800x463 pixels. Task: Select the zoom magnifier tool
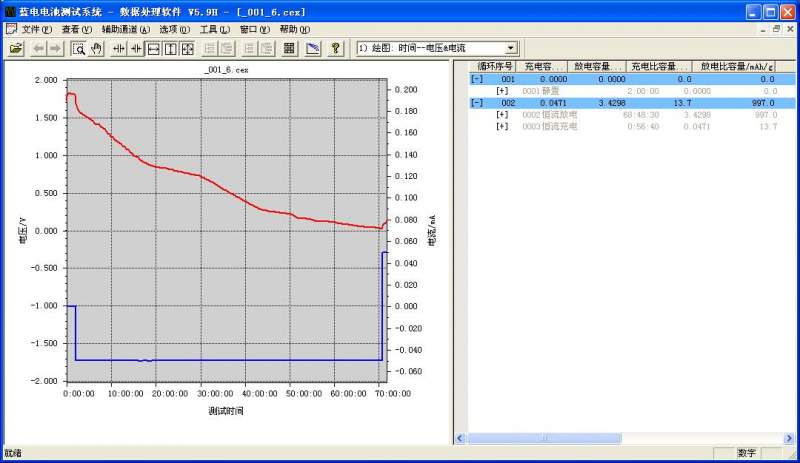point(79,48)
